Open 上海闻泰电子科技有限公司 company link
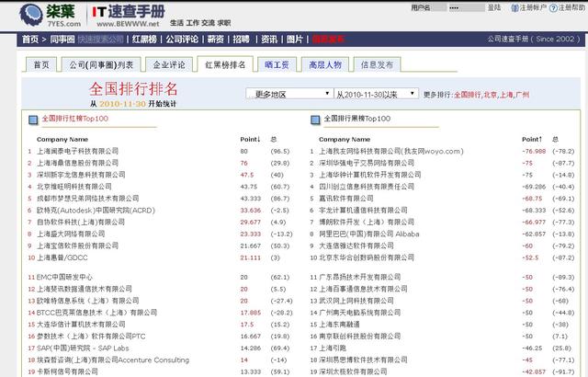588x377 pixels. point(77,151)
